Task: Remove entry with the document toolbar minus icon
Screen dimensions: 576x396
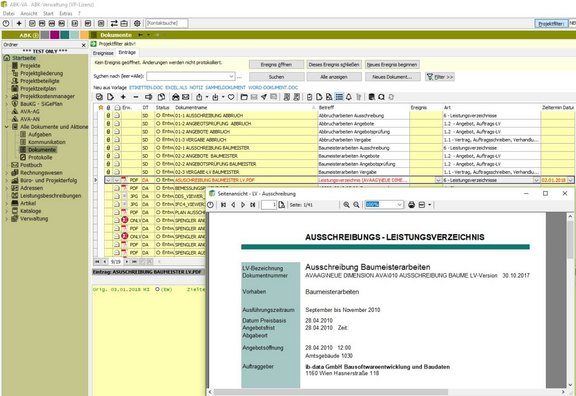Action: (x=136, y=97)
